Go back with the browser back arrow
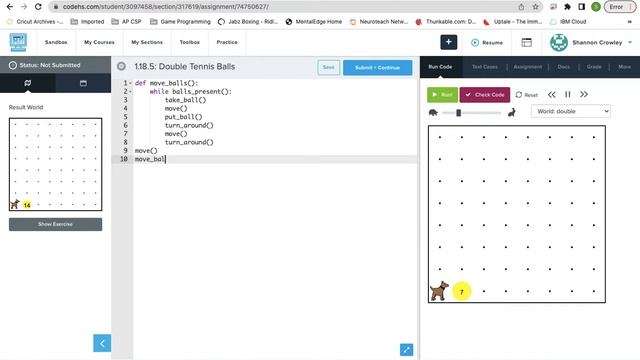 coord(10,7)
